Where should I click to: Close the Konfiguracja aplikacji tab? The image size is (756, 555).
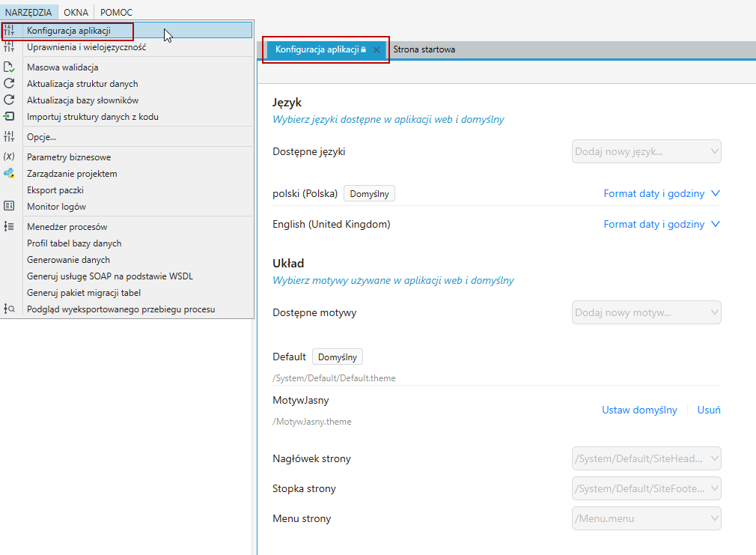click(377, 49)
